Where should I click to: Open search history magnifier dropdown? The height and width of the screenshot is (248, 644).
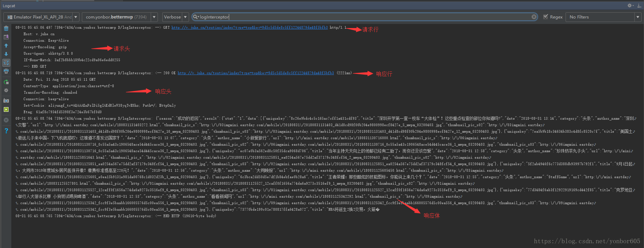(x=196, y=17)
